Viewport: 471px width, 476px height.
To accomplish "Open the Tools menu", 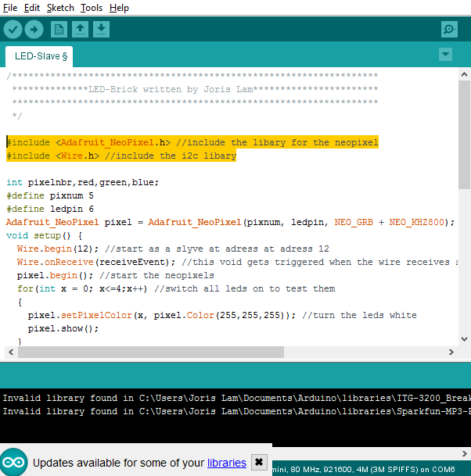I will pos(92,8).
